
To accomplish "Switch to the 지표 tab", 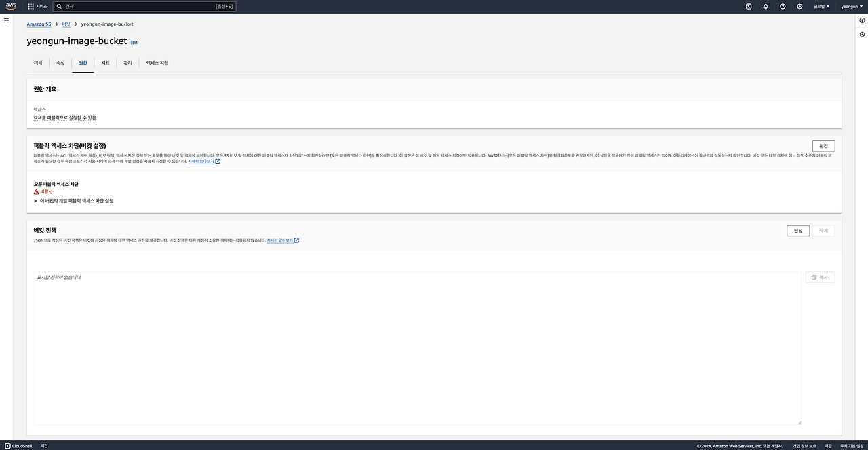I will [105, 63].
